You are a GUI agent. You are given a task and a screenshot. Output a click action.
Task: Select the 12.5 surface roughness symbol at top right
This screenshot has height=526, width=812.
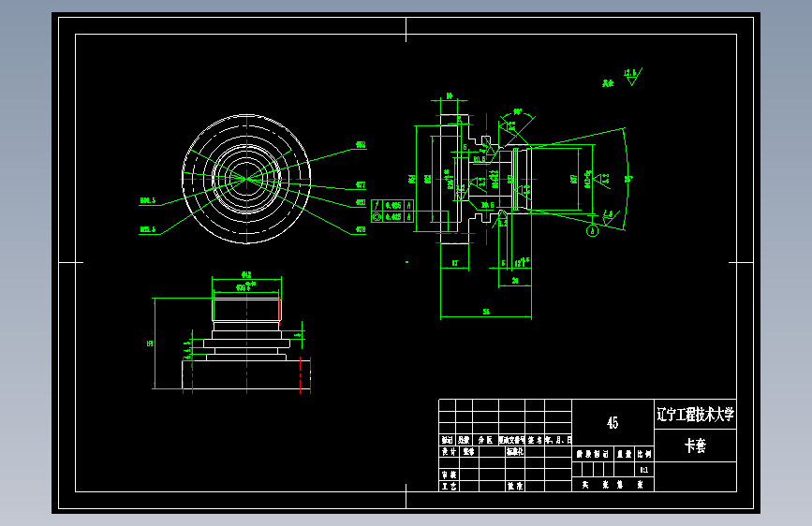coord(633,76)
